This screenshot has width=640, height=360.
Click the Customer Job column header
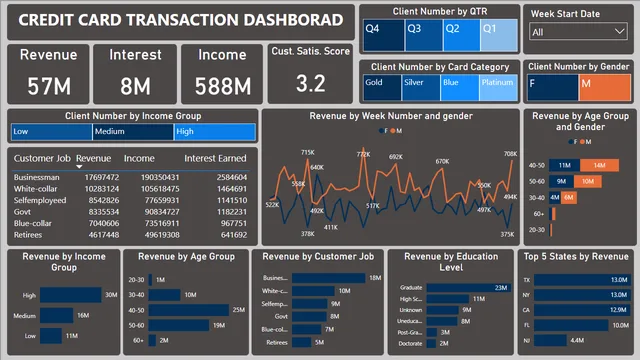(42, 158)
